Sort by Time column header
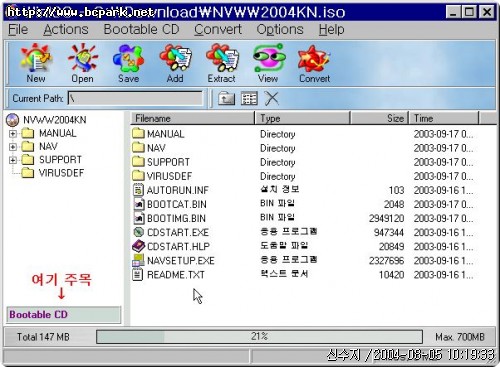This screenshot has height=367, width=500. click(x=444, y=118)
